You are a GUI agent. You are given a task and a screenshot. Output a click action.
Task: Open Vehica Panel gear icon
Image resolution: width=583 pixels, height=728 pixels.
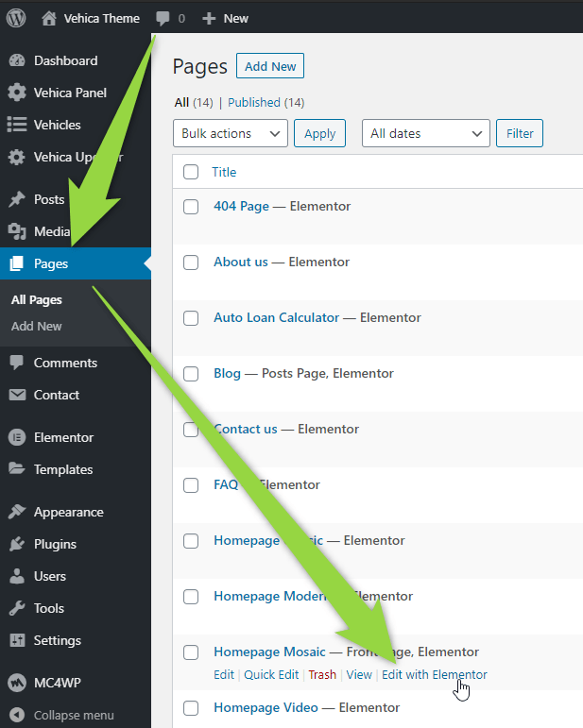tap(17, 93)
